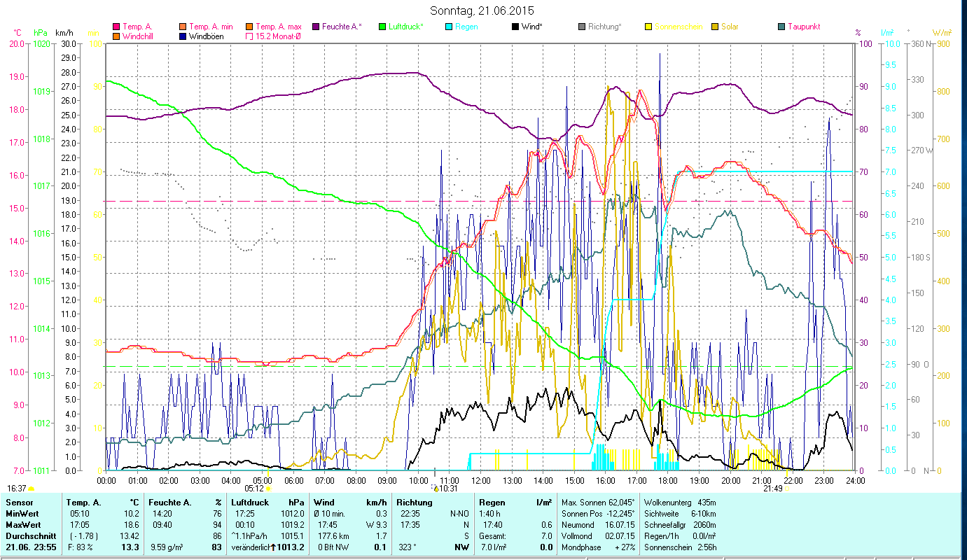Viewport: 967px width, 560px height.
Task: Click the blue Windböen legend swatch
Action: pyautogui.click(x=183, y=36)
